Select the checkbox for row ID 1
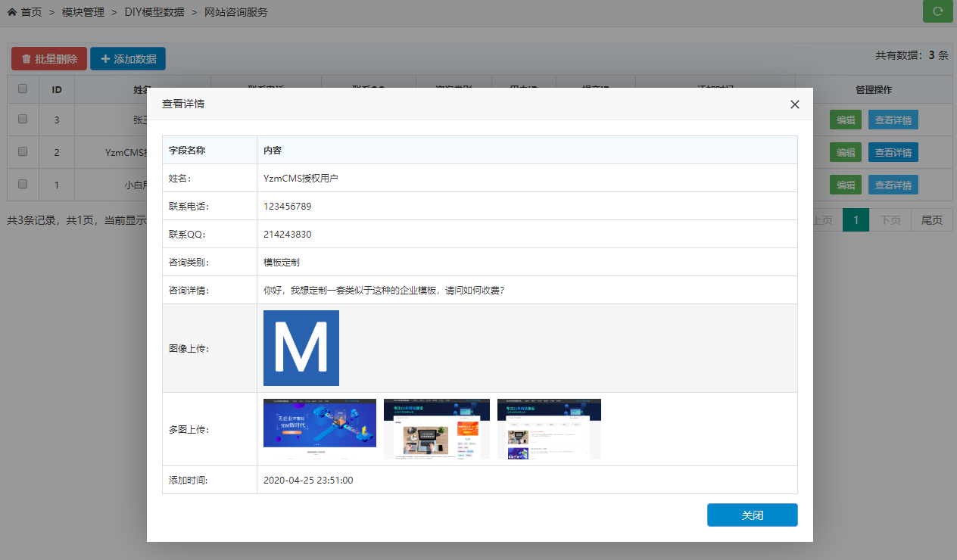The height and width of the screenshot is (560, 957). [23, 184]
